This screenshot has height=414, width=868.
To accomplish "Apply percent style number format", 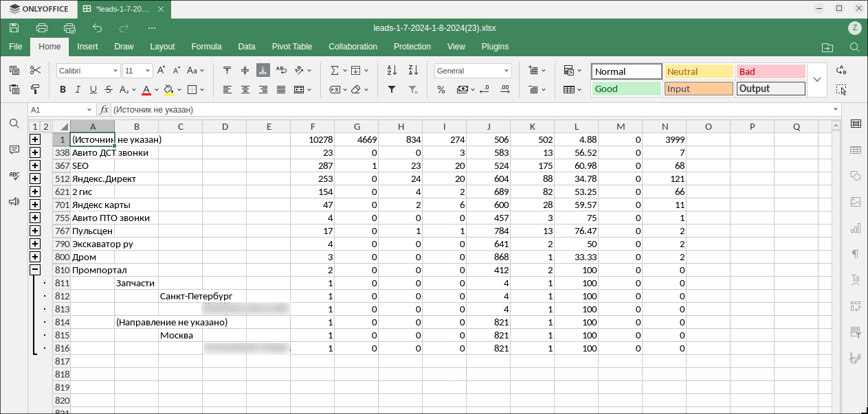I will pyautogui.click(x=441, y=89).
